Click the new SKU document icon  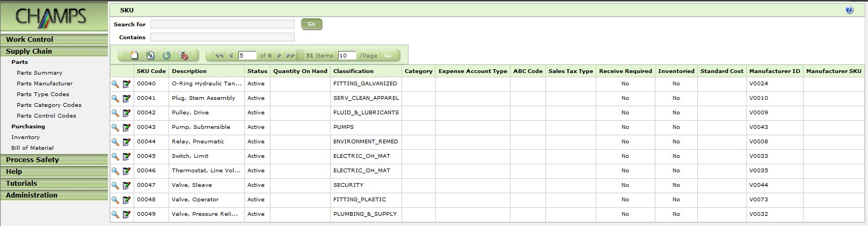coord(135,55)
